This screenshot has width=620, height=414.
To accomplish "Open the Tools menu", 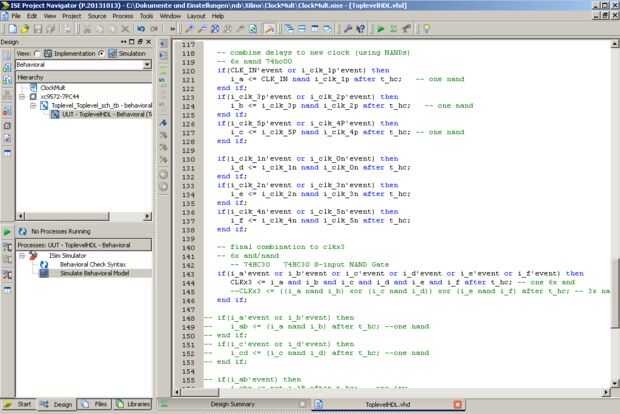I will (146, 16).
